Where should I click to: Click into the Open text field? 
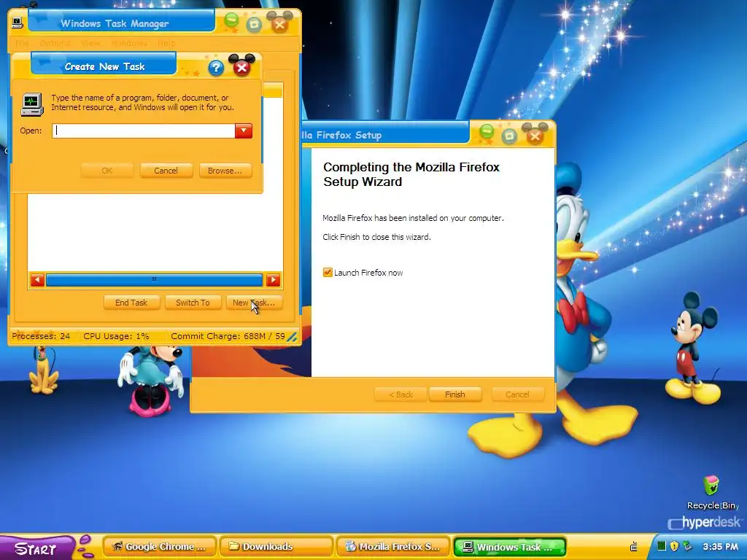(x=144, y=131)
